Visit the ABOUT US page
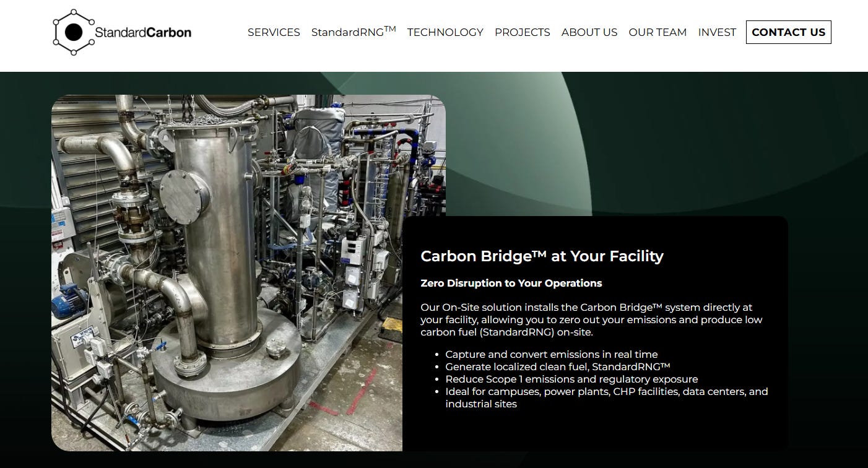This screenshot has width=868, height=468. [x=589, y=32]
